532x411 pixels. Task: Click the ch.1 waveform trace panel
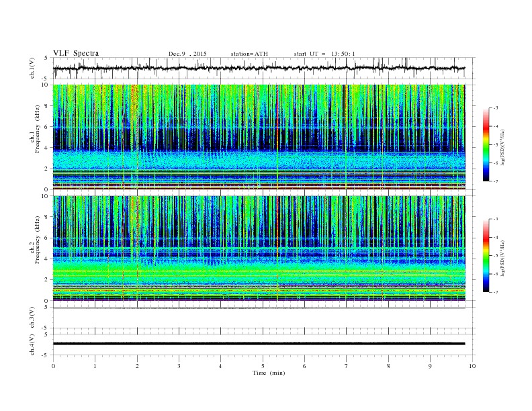point(264,68)
